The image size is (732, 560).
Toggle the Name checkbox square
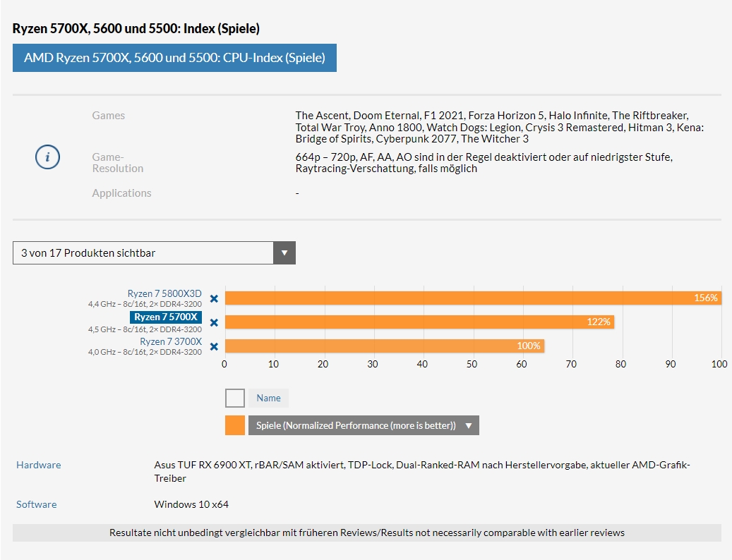tap(234, 398)
